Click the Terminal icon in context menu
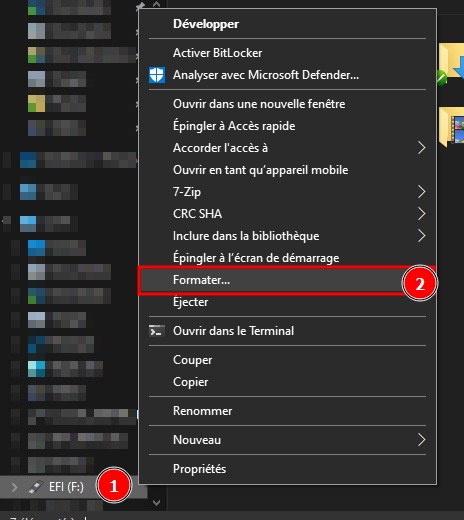The width and height of the screenshot is (464, 520). point(157,331)
